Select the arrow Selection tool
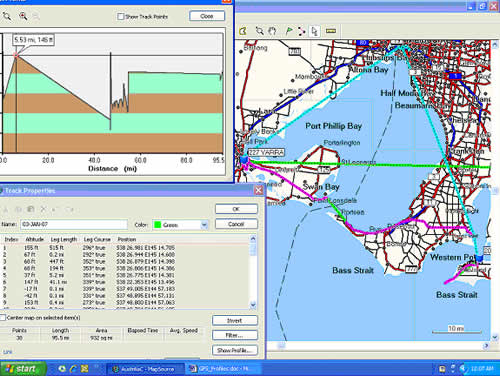 click(314, 31)
